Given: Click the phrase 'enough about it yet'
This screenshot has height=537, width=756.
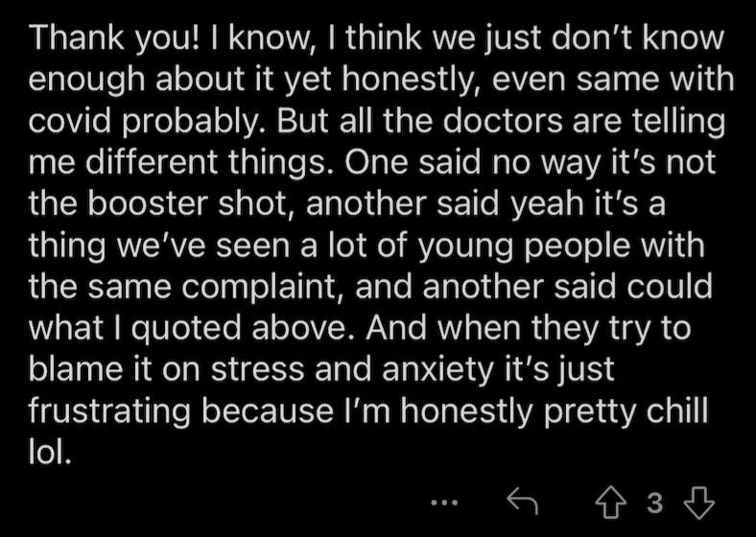Looking at the screenshot, I should tap(179, 79).
